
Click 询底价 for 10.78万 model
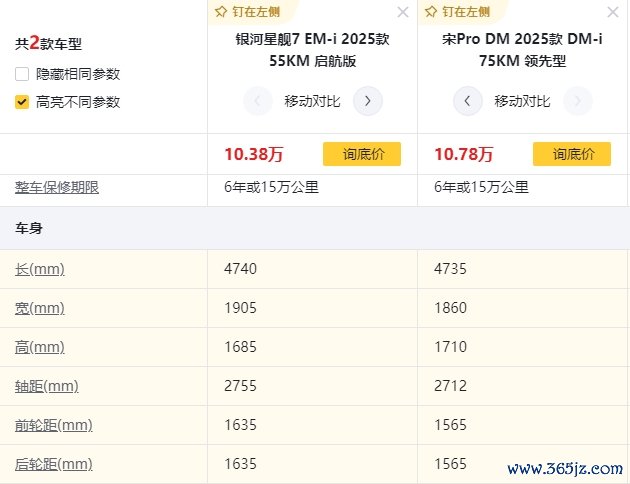point(572,154)
